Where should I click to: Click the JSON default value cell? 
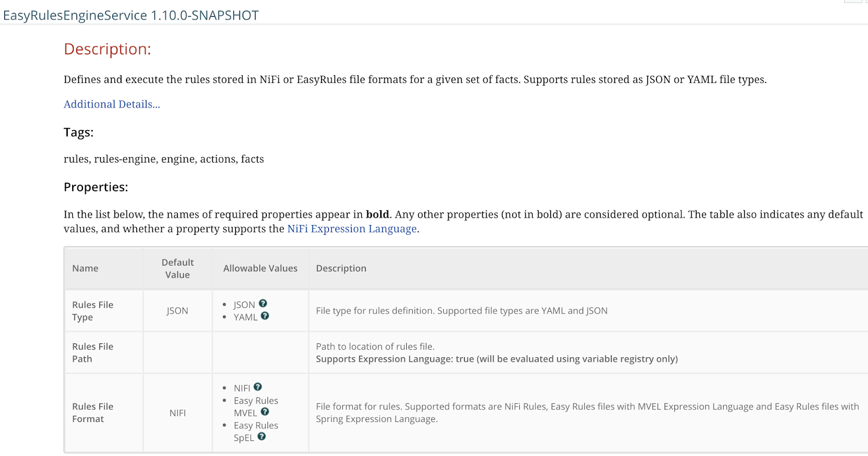tap(177, 311)
